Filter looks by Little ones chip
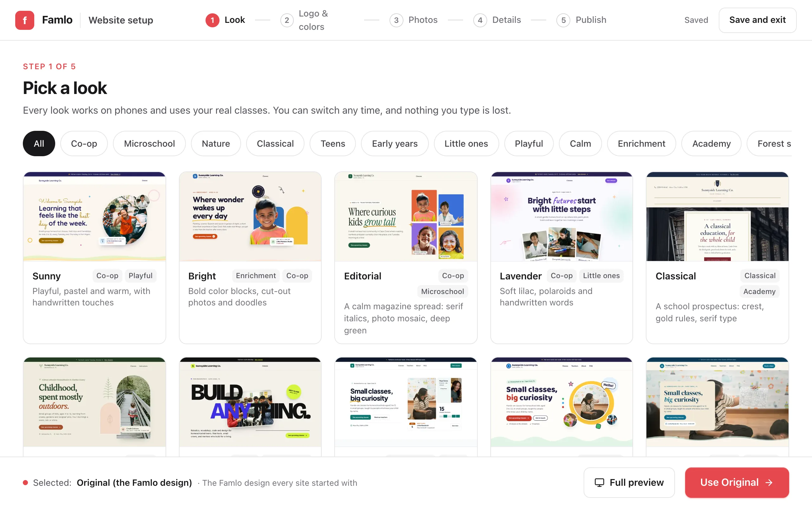The image size is (812, 508). (x=466, y=144)
